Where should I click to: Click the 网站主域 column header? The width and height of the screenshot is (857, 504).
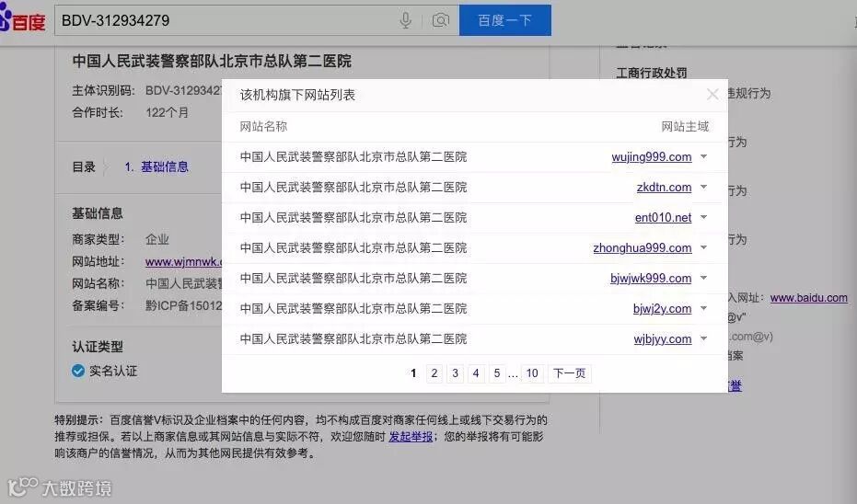[685, 127]
